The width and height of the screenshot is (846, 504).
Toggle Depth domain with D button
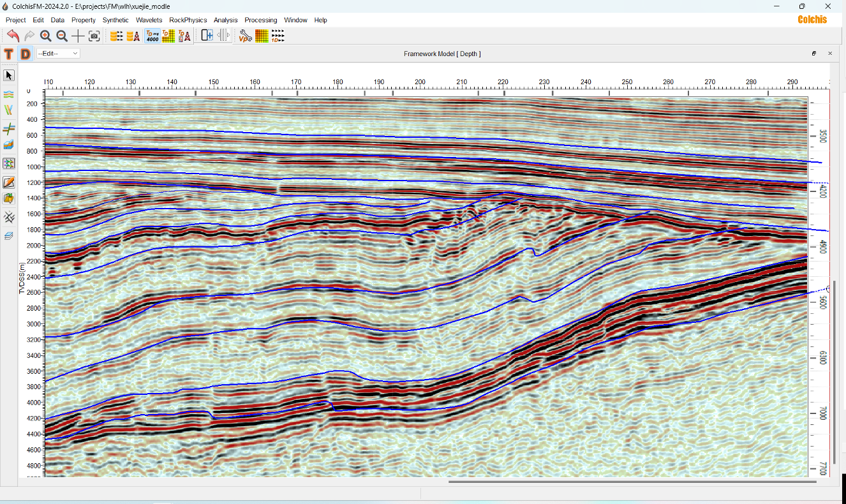tap(25, 54)
